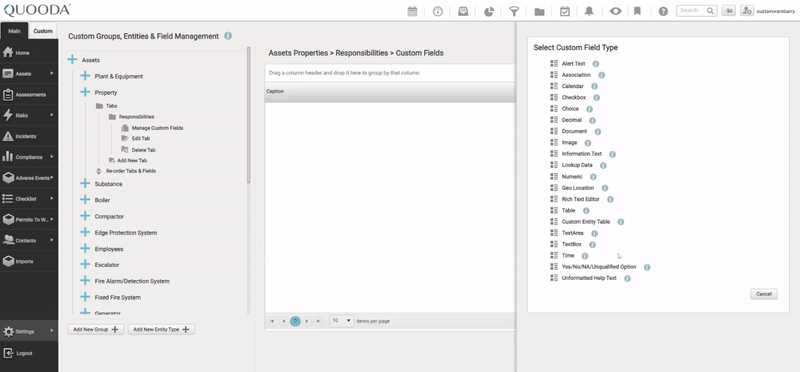Expand the Escalator node

(85, 265)
